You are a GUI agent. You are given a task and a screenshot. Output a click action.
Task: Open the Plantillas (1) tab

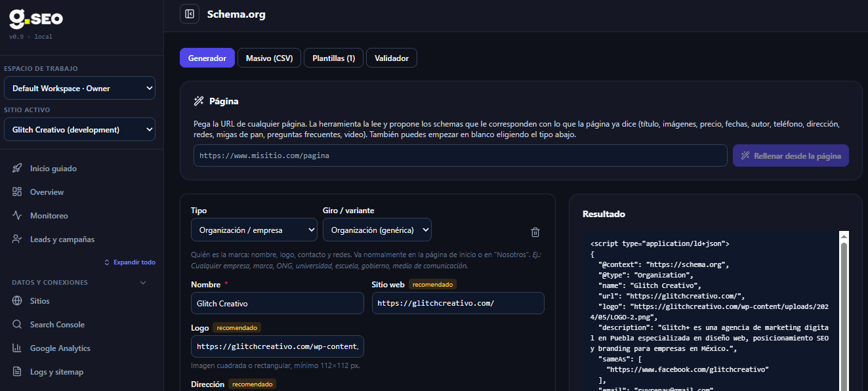[x=334, y=58]
